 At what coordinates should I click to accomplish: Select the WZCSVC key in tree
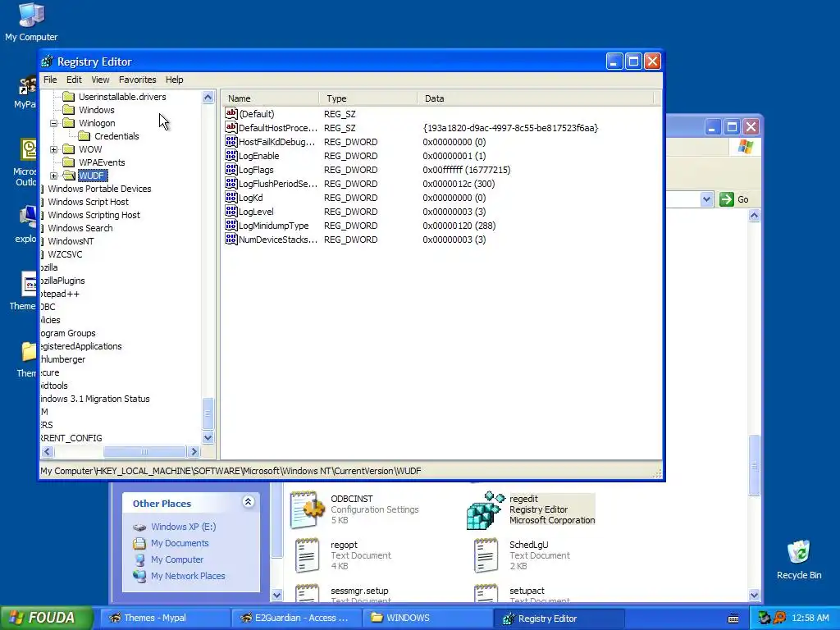coord(65,254)
